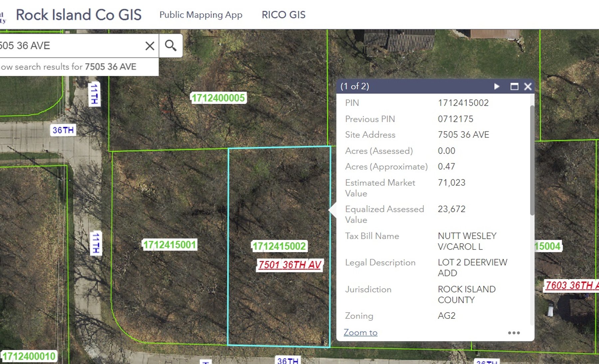
Task: Click the Zoom to link
Action: (360, 332)
